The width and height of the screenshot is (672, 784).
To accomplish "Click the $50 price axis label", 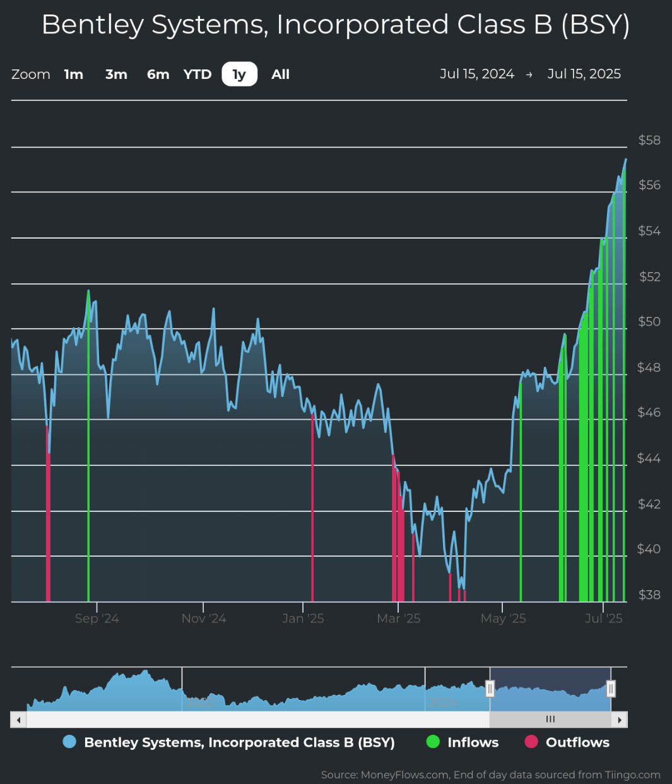I will [x=649, y=322].
